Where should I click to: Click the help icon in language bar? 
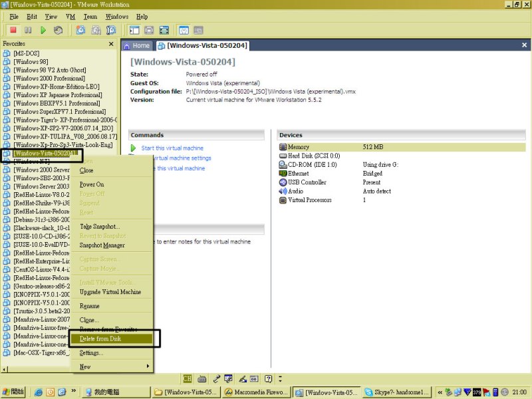269,378
